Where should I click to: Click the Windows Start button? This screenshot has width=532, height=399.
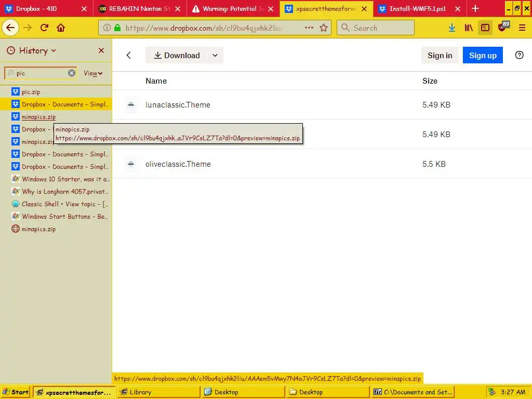tap(15, 392)
